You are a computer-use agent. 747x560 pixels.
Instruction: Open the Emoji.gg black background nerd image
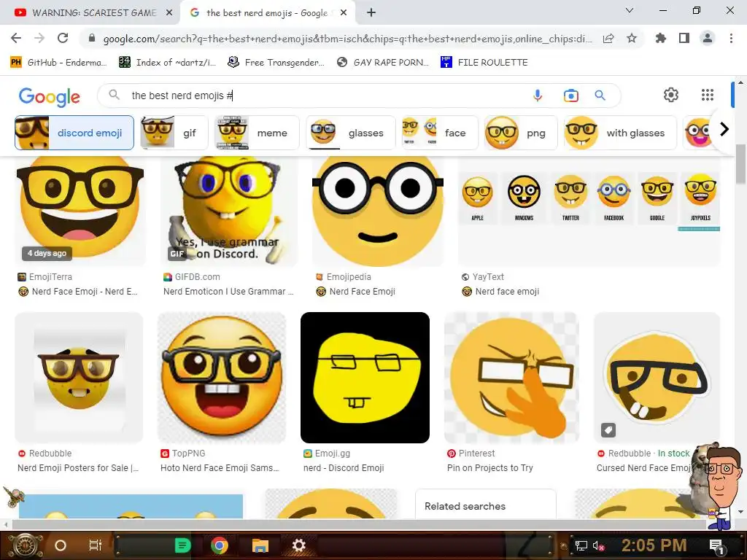365,378
